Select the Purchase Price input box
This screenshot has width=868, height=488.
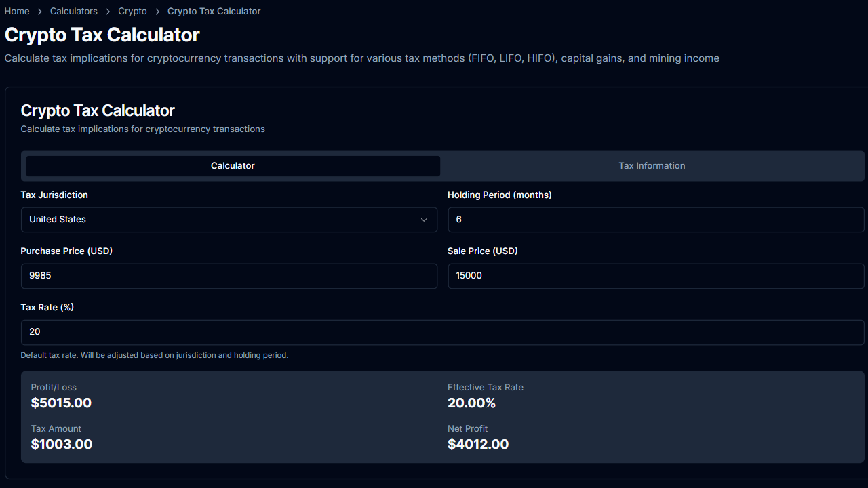pyautogui.click(x=229, y=275)
